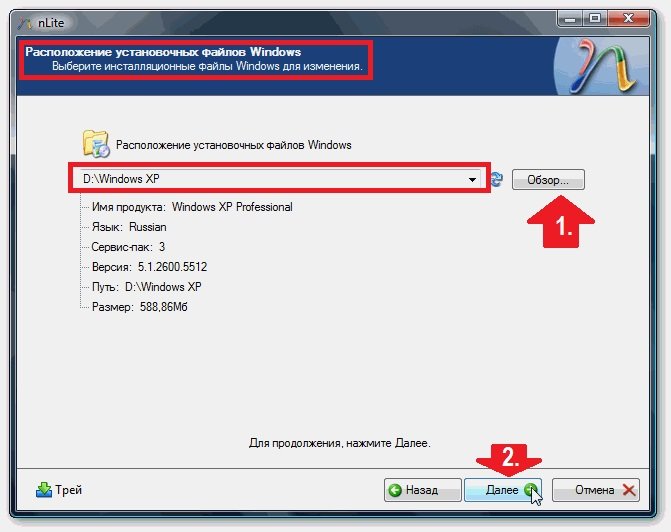Click the folder icon above path field
The image size is (671, 532).
click(95, 144)
